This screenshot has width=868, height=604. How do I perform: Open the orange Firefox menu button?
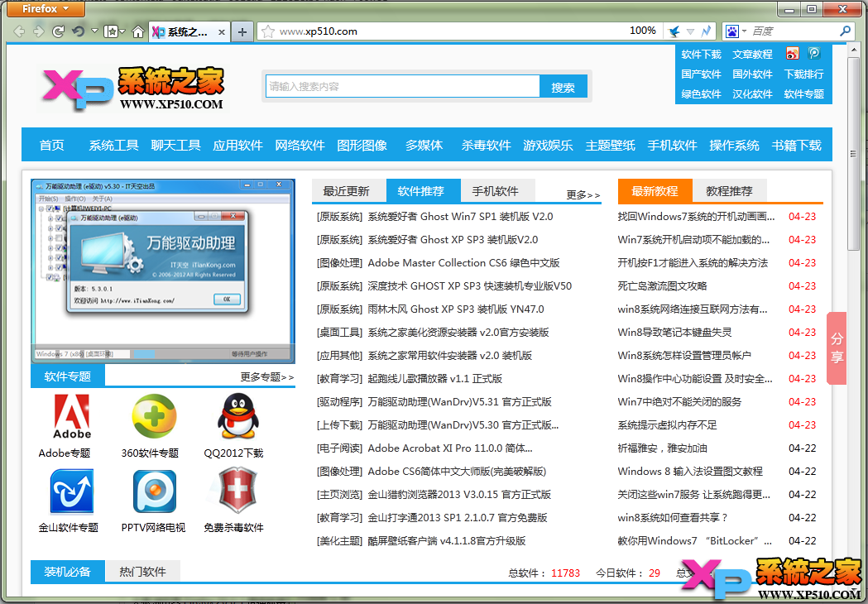click(46, 9)
